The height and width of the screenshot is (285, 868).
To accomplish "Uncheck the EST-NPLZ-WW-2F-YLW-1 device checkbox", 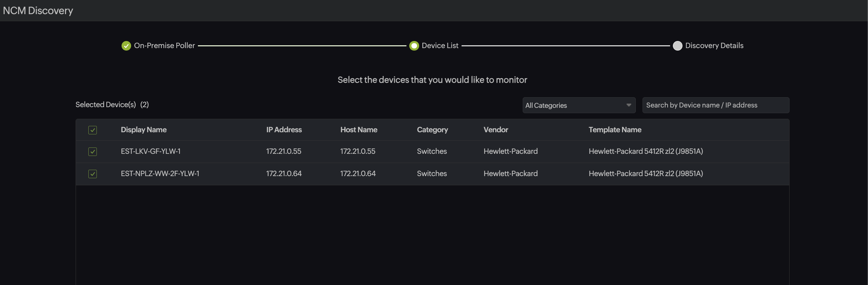I will pos(93,174).
